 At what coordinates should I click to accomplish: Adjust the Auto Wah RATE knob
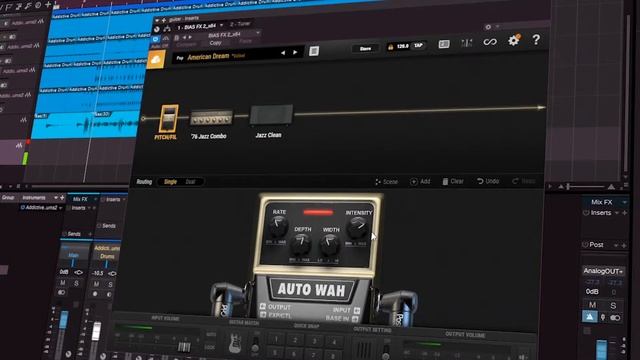pos(278,227)
